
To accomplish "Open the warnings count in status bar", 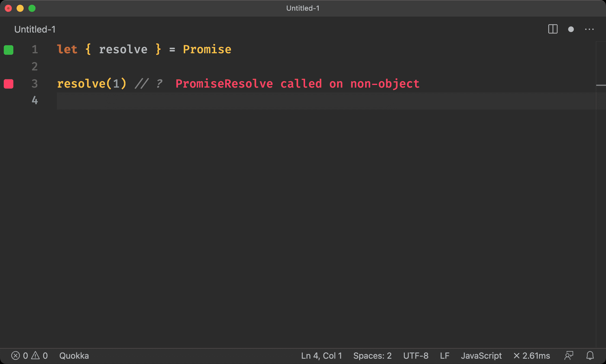I will [40, 355].
